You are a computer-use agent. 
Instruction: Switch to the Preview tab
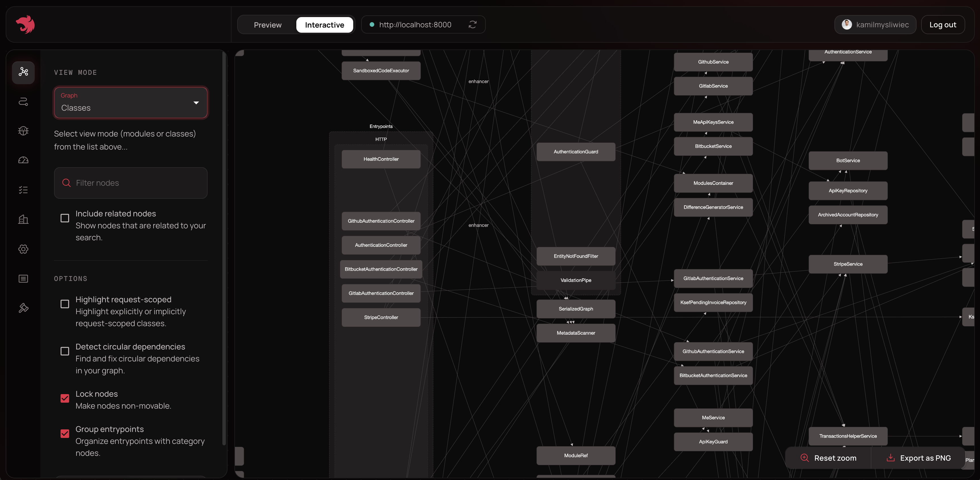[268, 25]
